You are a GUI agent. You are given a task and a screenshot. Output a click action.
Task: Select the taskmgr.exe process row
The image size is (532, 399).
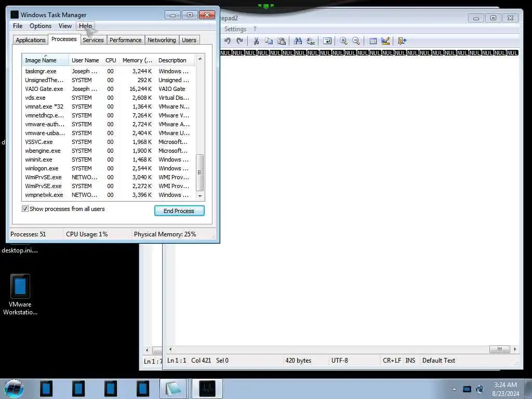(x=109, y=71)
